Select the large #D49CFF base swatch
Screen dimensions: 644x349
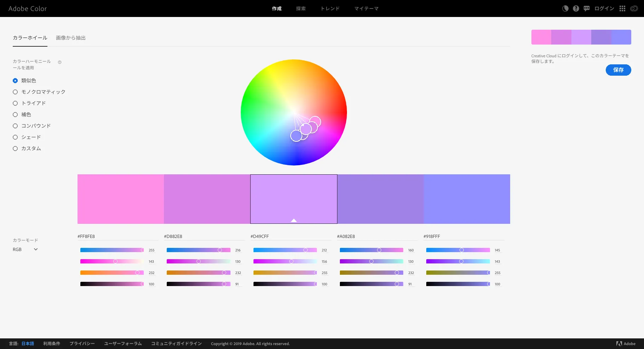pyautogui.click(x=294, y=199)
